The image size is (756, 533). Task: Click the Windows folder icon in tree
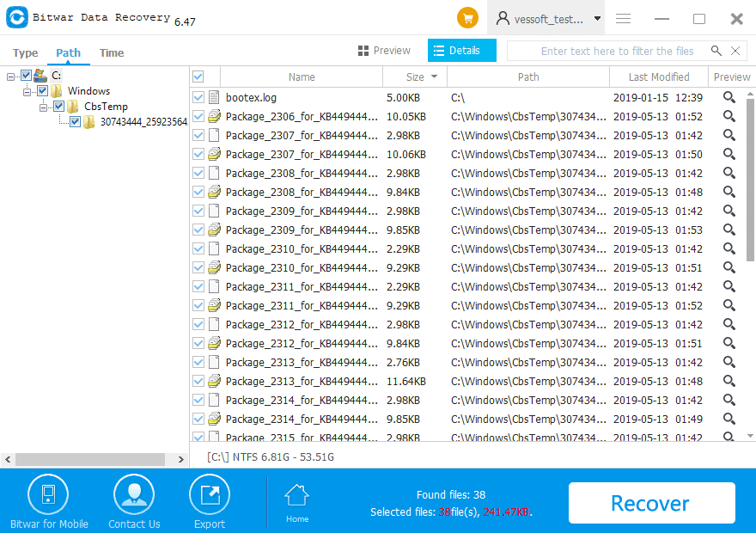tap(57, 90)
